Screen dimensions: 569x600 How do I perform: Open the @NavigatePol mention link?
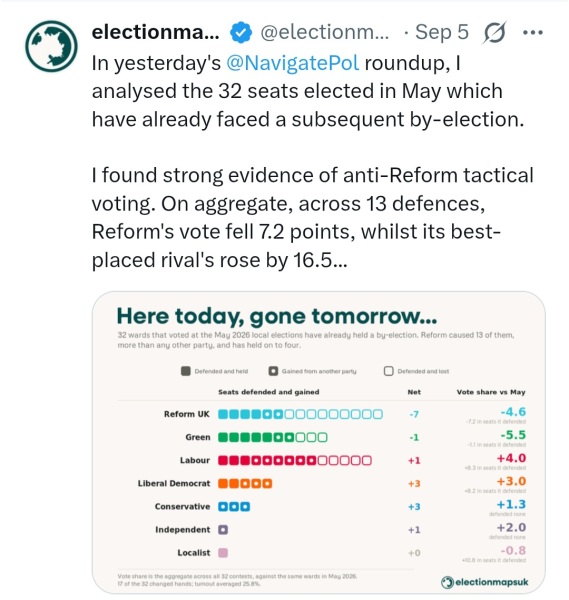tap(293, 63)
